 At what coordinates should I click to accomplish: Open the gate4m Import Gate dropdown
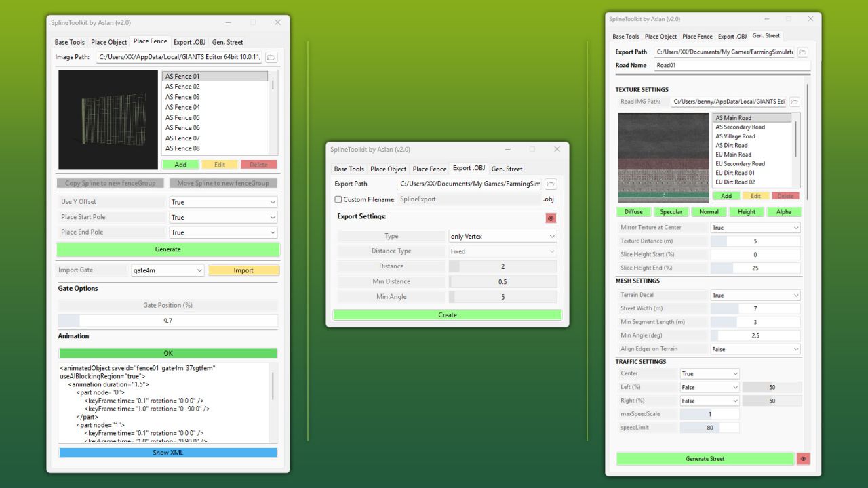click(x=166, y=270)
